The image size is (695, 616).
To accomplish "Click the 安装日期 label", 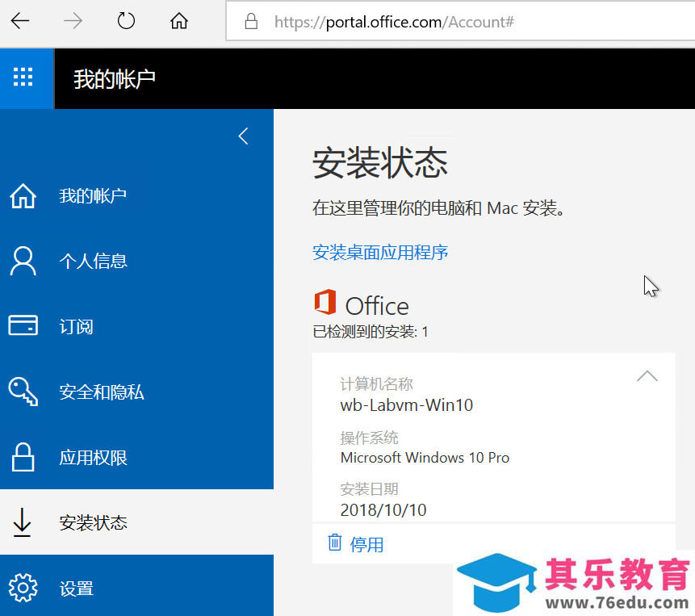I will [369, 489].
